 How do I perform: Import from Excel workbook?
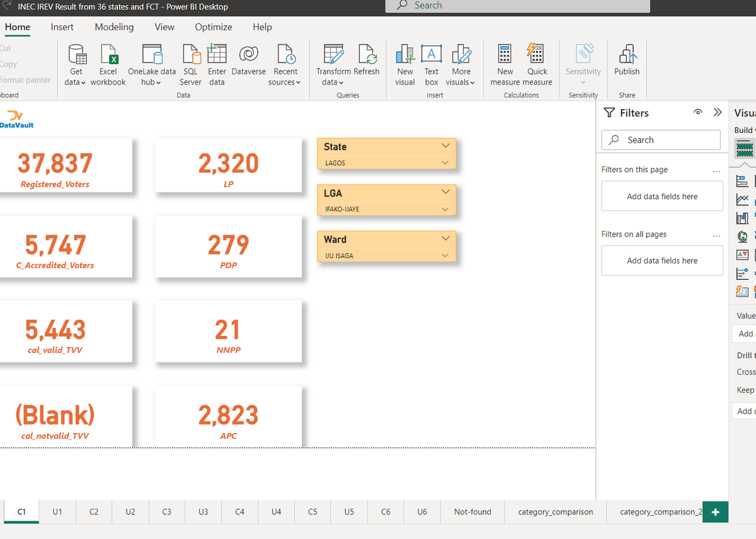click(108, 66)
